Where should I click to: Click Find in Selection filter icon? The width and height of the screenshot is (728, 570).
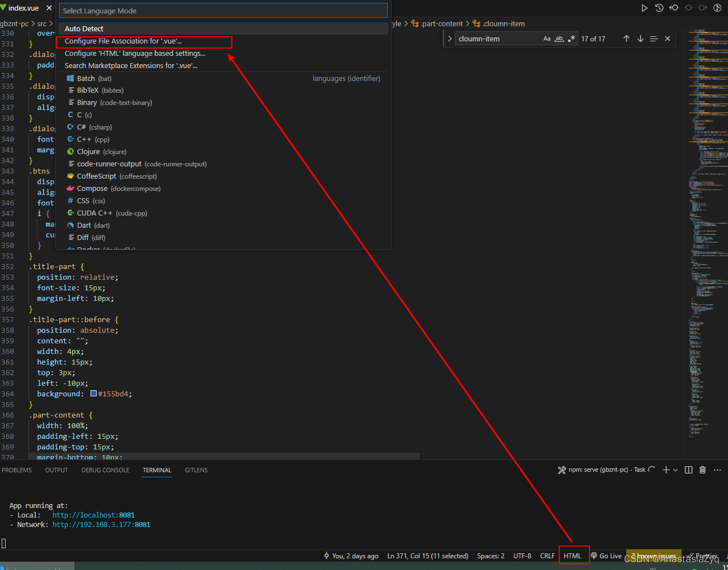coord(654,39)
